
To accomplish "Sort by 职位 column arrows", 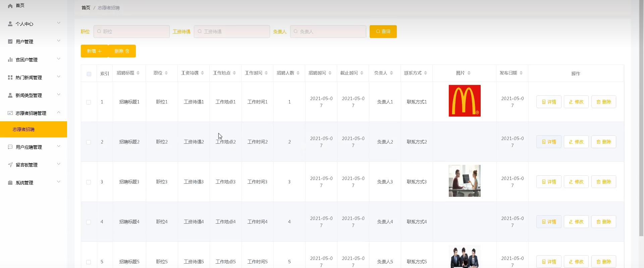I will coord(166,73).
